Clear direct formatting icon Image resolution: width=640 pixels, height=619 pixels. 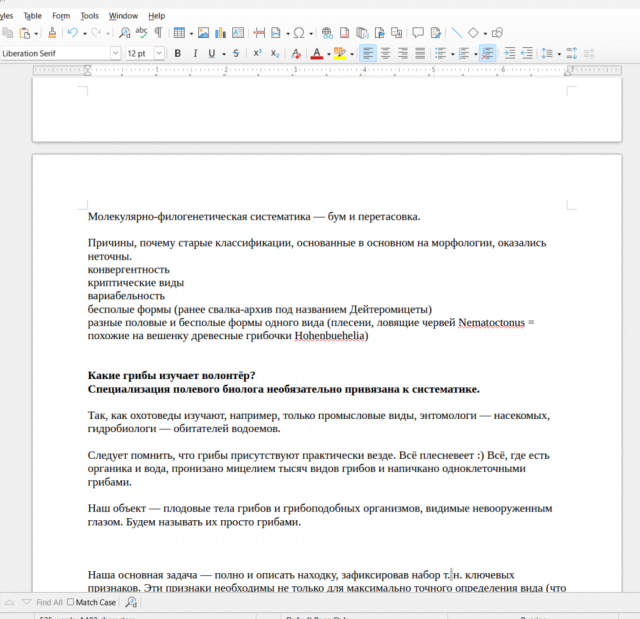point(296,53)
